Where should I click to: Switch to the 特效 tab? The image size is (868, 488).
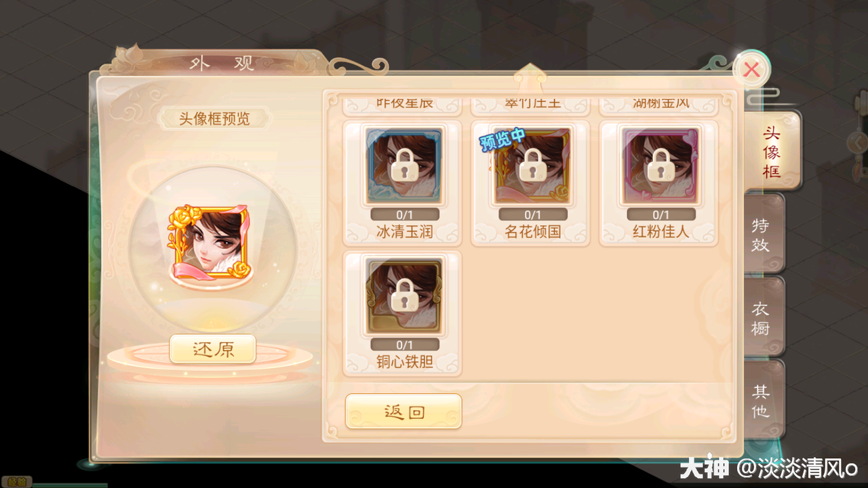coord(762,235)
